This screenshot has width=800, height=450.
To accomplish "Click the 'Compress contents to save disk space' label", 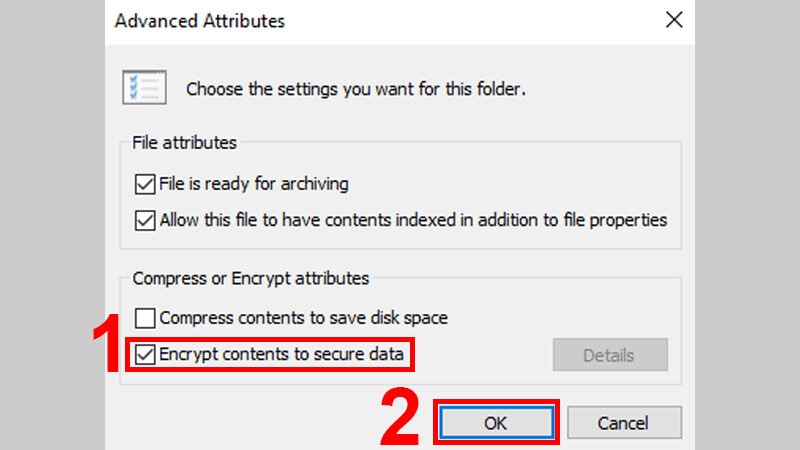I will (x=303, y=319).
